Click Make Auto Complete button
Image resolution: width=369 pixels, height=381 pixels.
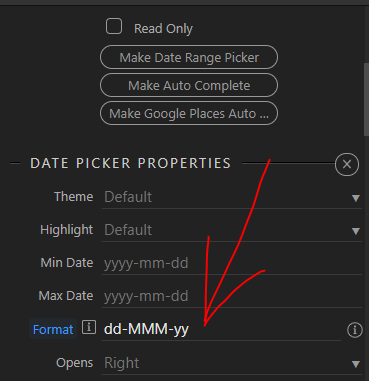pos(189,85)
